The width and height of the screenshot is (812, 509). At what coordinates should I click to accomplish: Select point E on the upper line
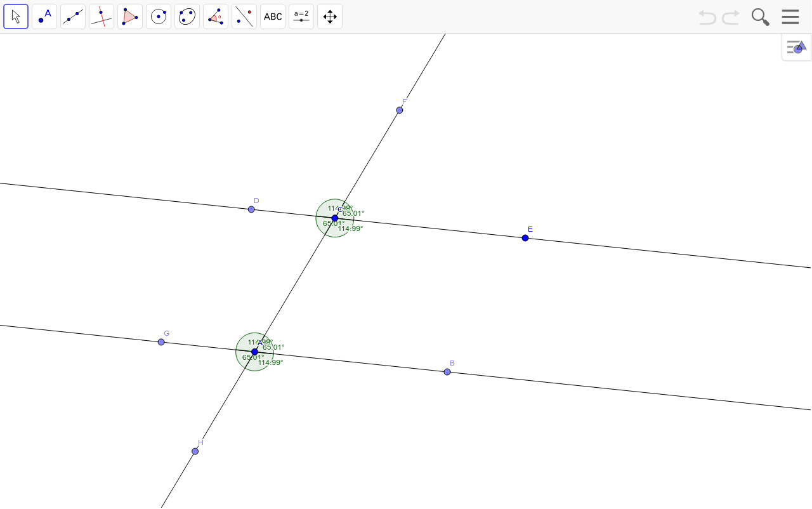[525, 237]
